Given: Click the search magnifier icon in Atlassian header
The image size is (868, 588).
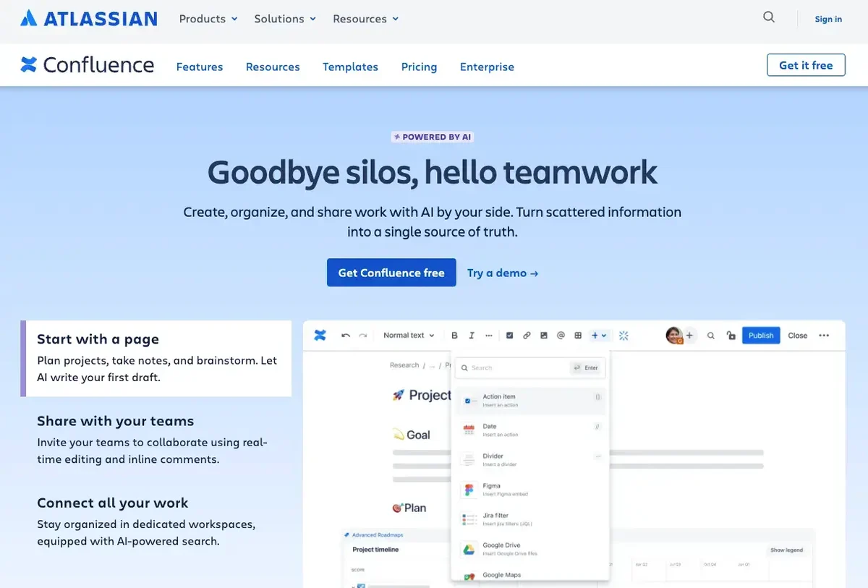Looking at the screenshot, I should [769, 18].
